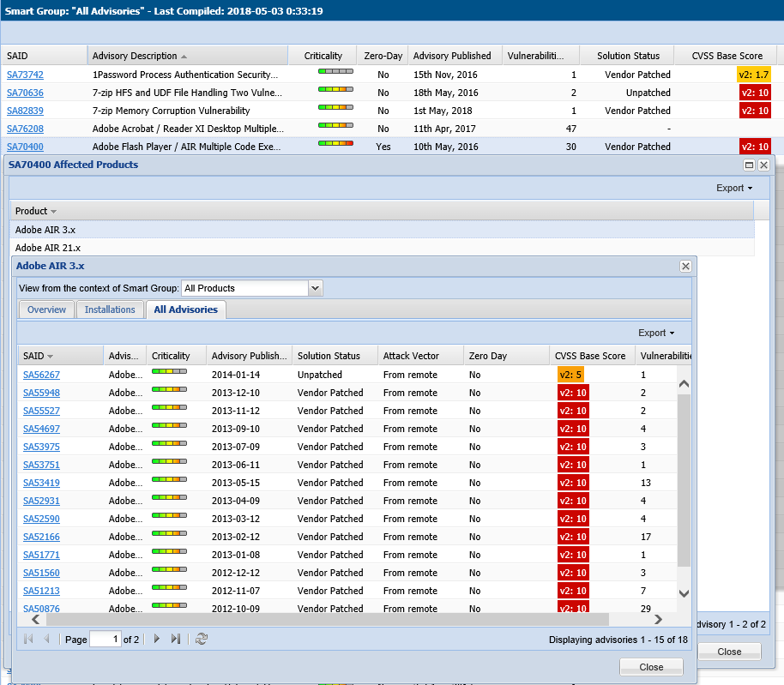Go to previous page of advisories
This screenshot has width=784, height=685.
click(46, 639)
